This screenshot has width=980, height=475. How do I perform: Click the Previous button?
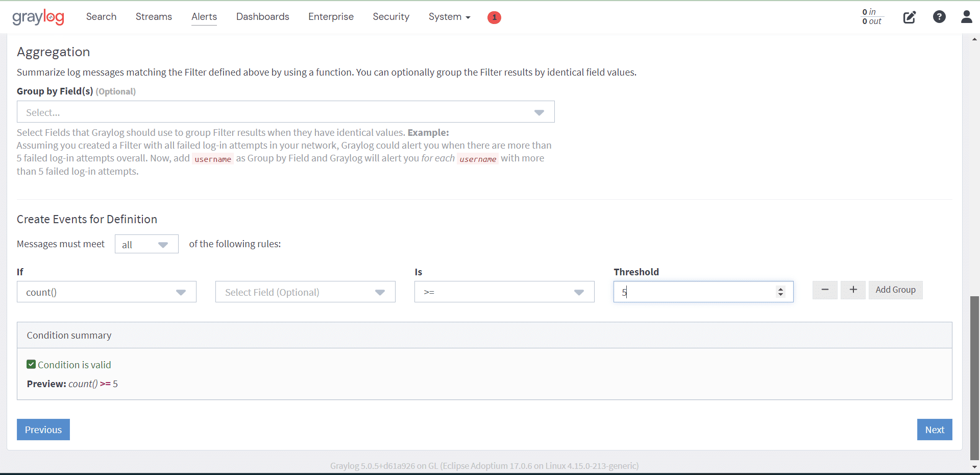[x=43, y=430]
